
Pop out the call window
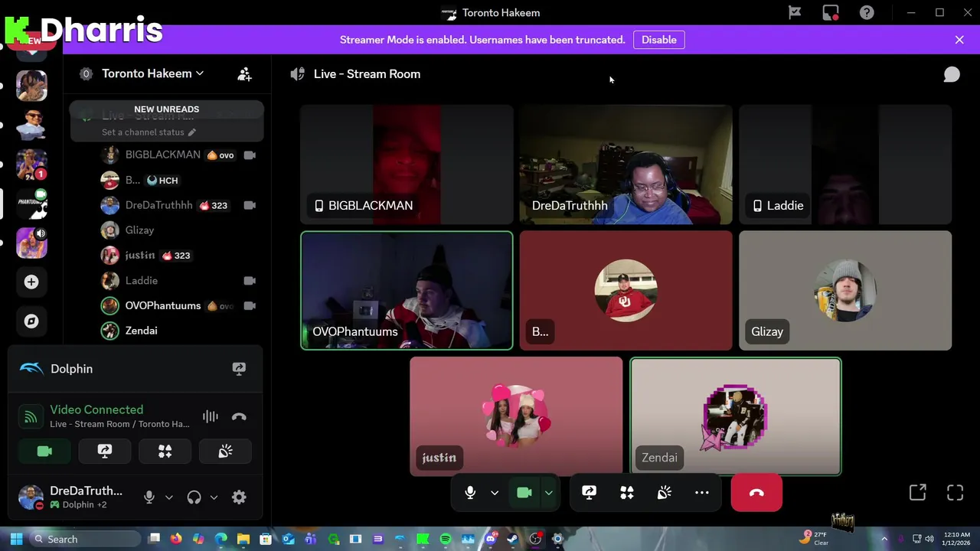917,493
